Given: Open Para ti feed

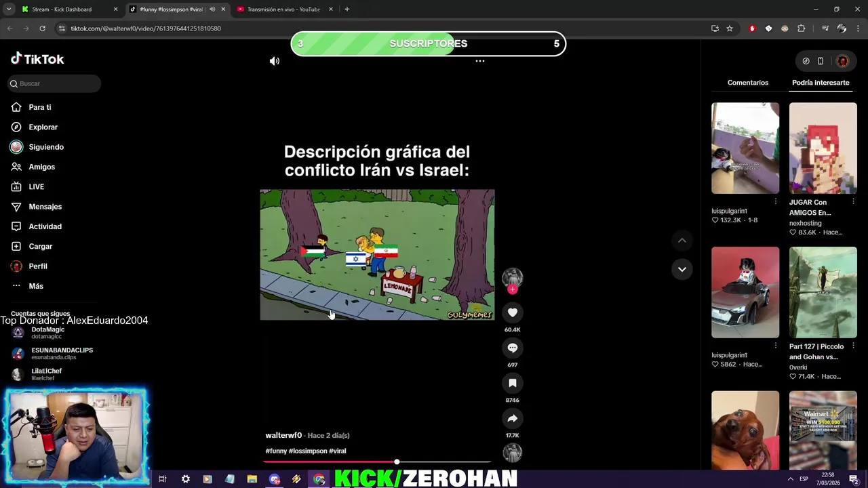Looking at the screenshot, I should pyautogui.click(x=40, y=107).
